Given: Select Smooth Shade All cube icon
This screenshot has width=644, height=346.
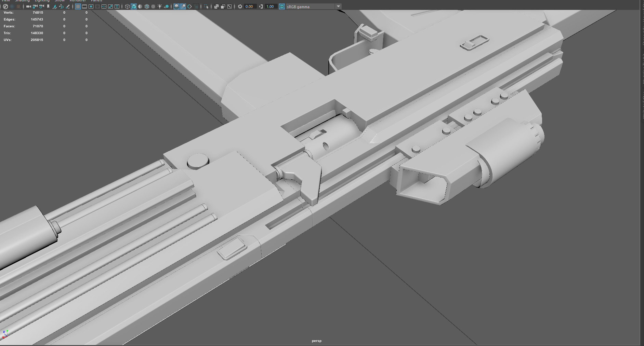Looking at the screenshot, I should tap(134, 6).
